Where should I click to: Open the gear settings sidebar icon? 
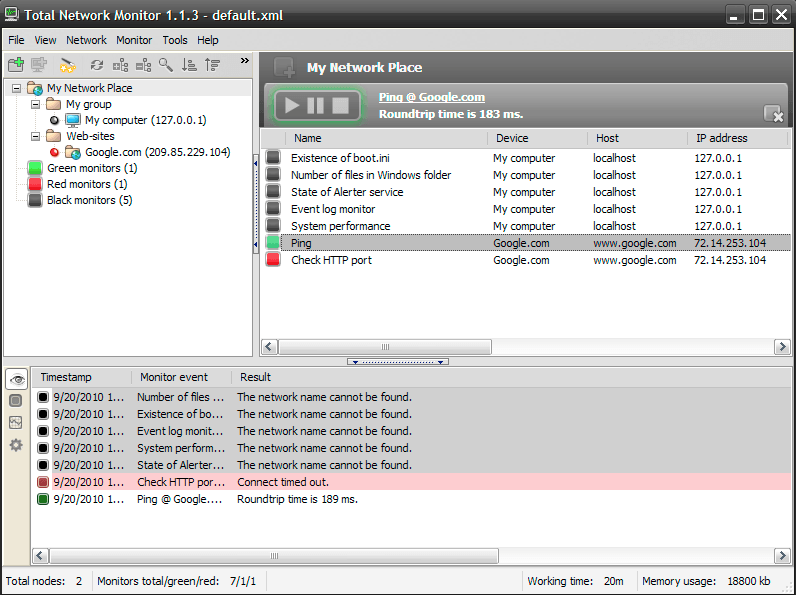tap(16, 445)
